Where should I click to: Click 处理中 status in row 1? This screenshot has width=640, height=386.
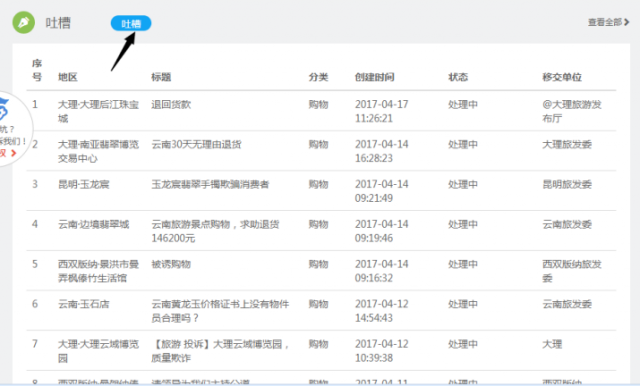coord(463,104)
